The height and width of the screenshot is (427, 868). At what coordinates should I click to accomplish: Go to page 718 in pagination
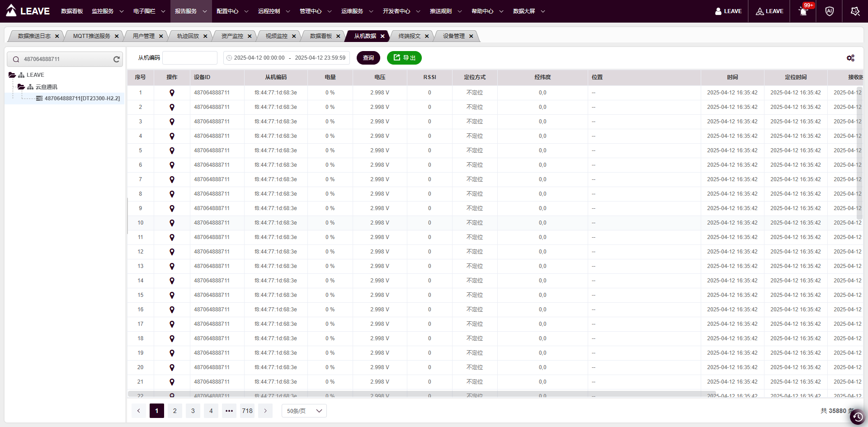point(247,411)
